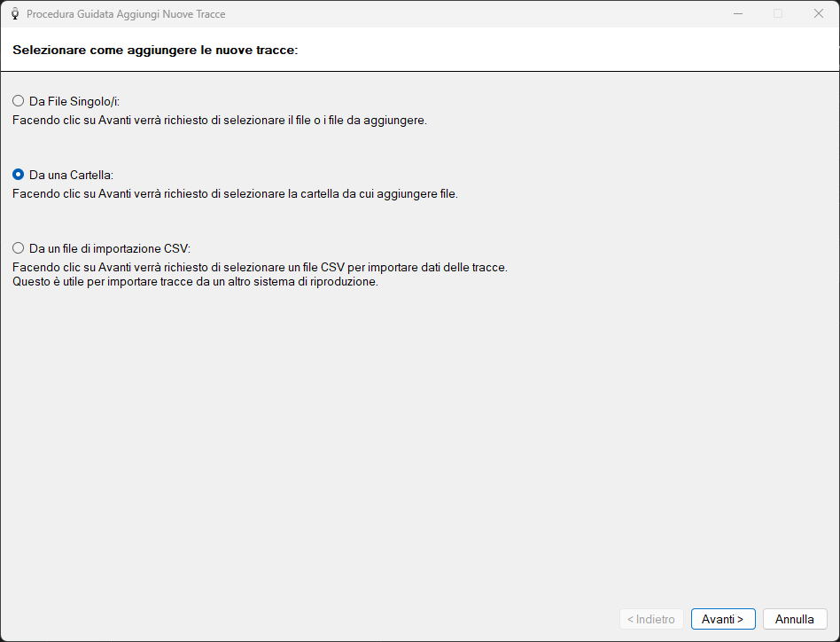The image size is (840, 642).
Task: Click the Avanti > button
Action: tap(723, 619)
